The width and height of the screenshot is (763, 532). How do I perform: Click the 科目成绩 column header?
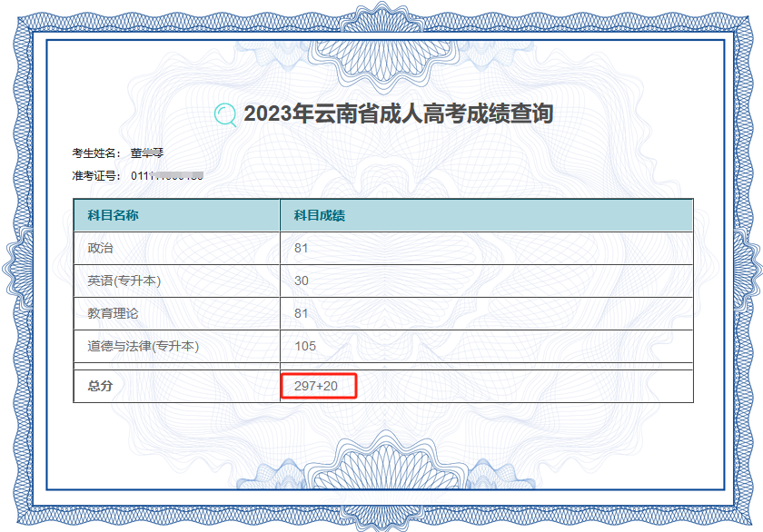(x=319, y=215)
